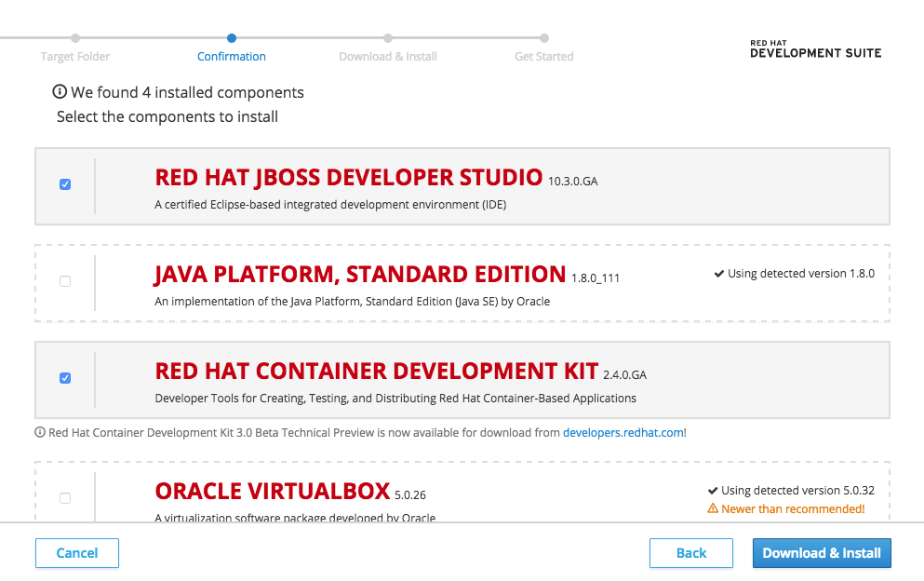Screen dimensions: 924x582
Task: Click 'Select the components to install' text
Action: (167, 116)
